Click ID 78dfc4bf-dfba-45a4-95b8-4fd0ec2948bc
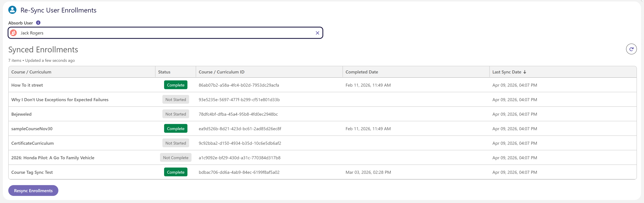 238,114
